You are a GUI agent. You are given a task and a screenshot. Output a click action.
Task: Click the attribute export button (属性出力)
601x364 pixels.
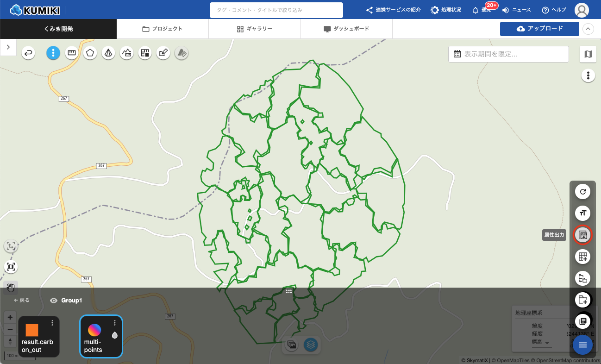pos(583,235)
